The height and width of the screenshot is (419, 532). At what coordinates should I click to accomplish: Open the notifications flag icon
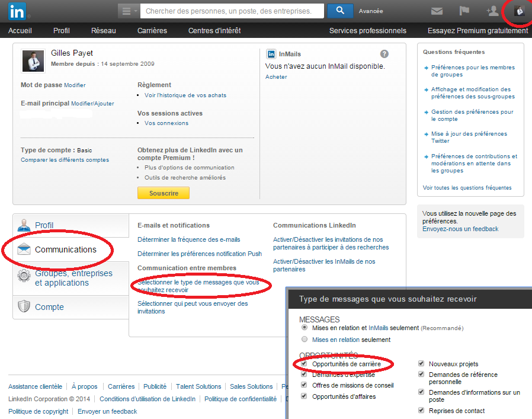pos(464,11)
